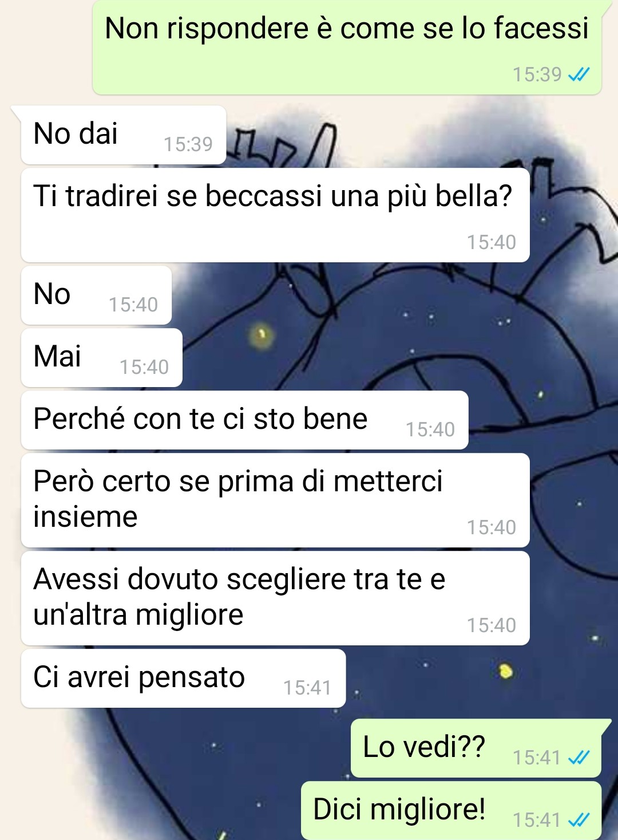The height and width of the screenshot is (840, 618).
Task: Tap the 15:39 timestamp on 'No dai'
Action: [x=188, y=144]
